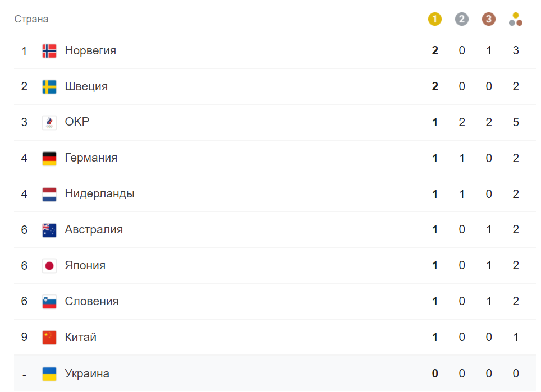Click ОКР total medal count 5
541x392 pixels.
(516, 122)
